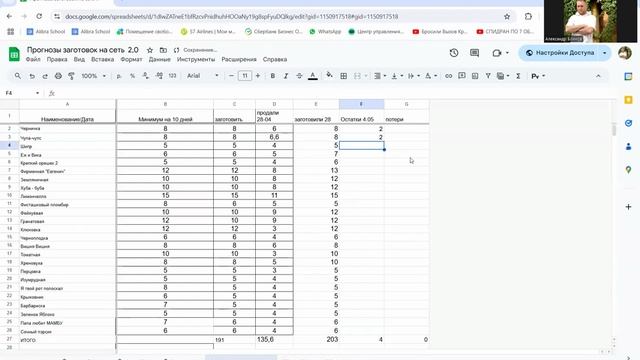Print the spreadsheet

58,76
